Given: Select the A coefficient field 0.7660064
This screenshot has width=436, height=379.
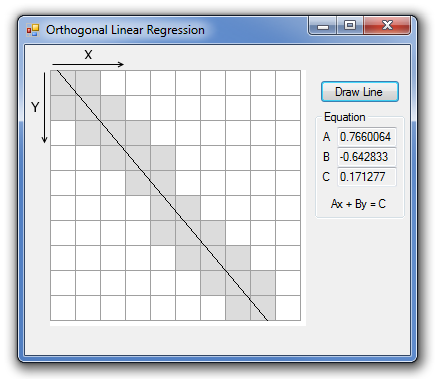Looking at the screenshot, I should click(367, 137).
